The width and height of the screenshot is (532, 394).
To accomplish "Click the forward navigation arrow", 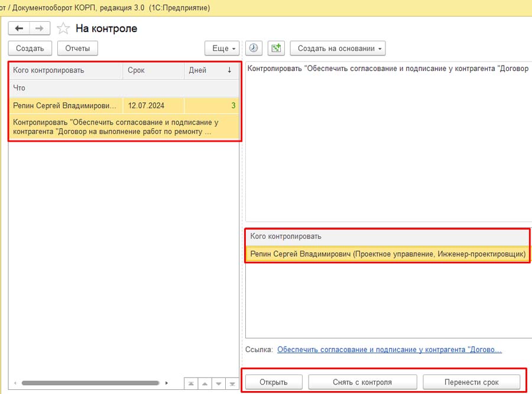I will click(39, 28).
